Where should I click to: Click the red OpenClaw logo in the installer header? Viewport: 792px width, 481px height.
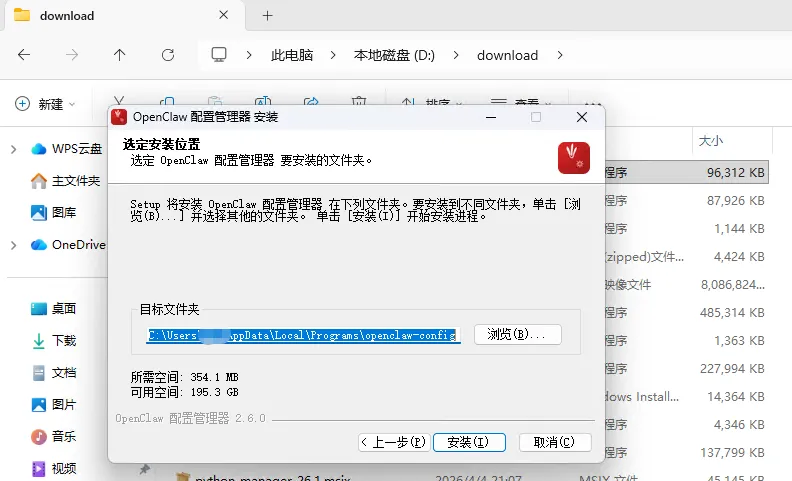(574, 158)
